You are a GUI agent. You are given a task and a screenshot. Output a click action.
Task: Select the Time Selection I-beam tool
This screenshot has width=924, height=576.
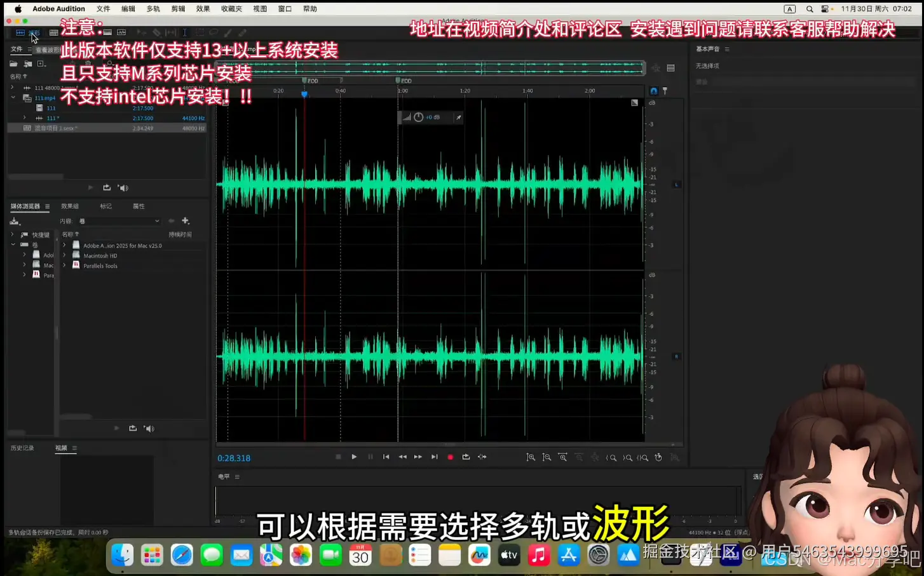pyautogui.click(x=184, y=32)
